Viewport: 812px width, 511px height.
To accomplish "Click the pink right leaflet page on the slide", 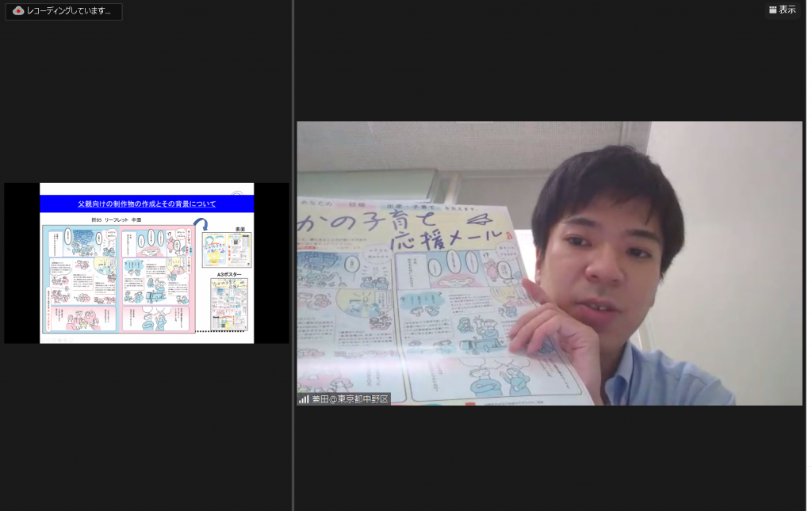I will pyautogui.click(x=156, y=277).
